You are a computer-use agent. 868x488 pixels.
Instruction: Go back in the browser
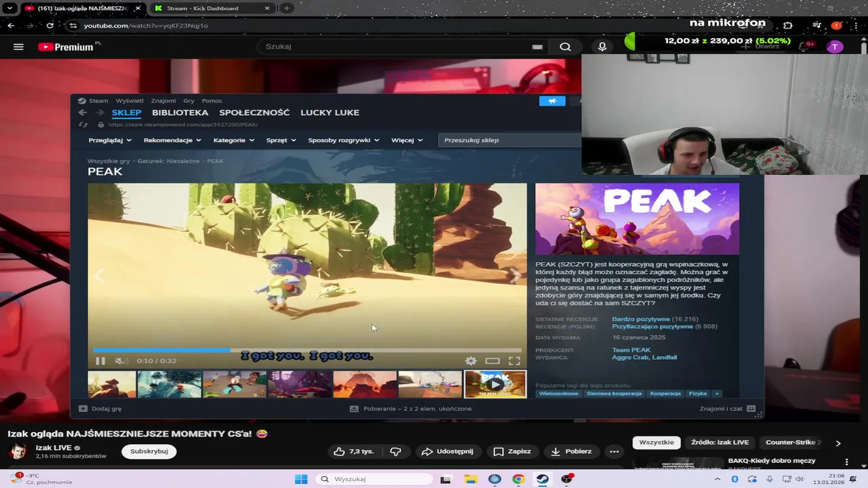11,25
